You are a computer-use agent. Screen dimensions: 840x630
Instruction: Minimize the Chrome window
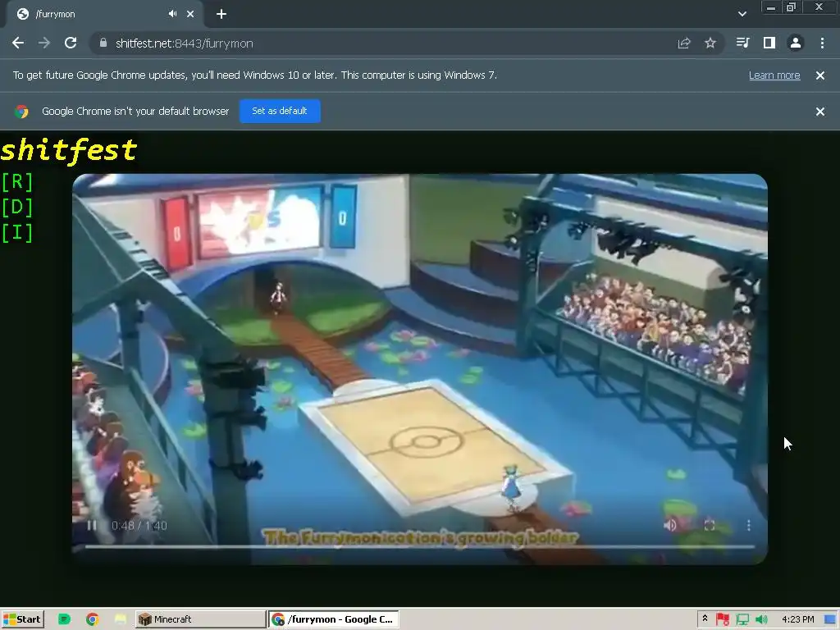[770, 7]
